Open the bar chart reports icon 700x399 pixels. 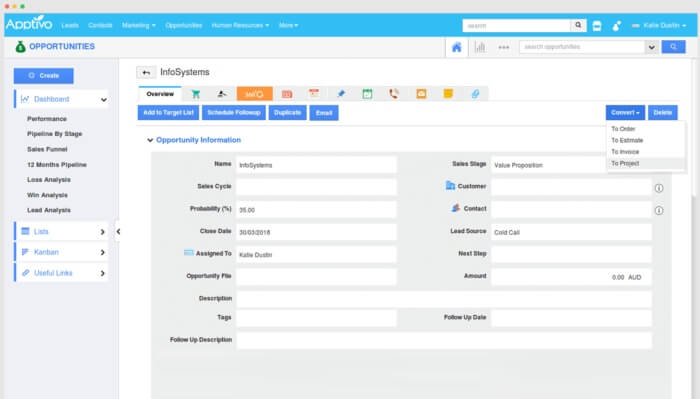480,47
